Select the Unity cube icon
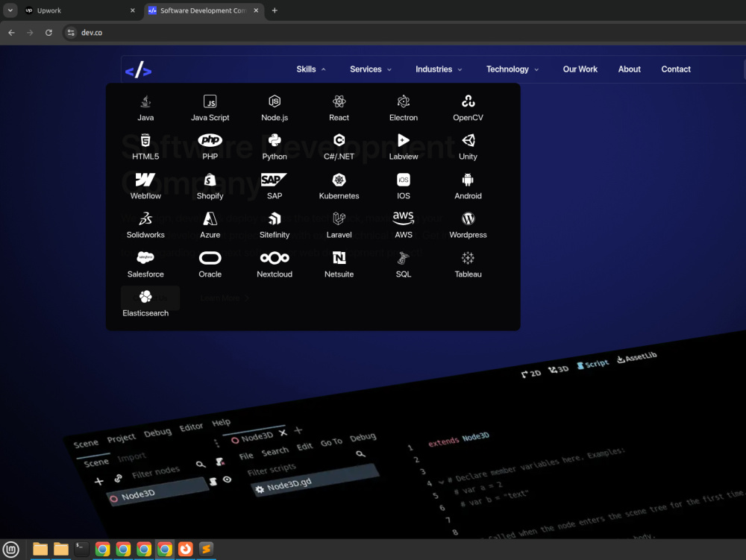 [468, 140]
